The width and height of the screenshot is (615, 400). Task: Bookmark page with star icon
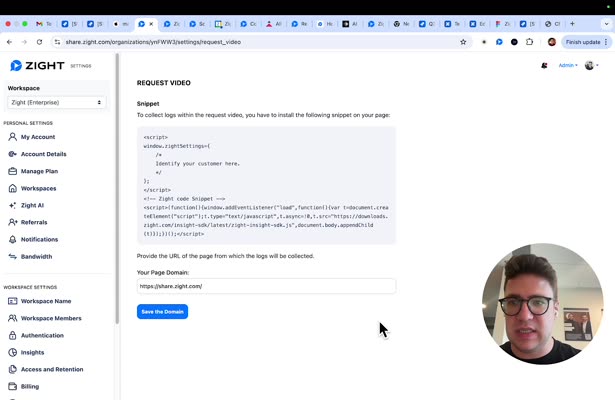click(463, 42)
